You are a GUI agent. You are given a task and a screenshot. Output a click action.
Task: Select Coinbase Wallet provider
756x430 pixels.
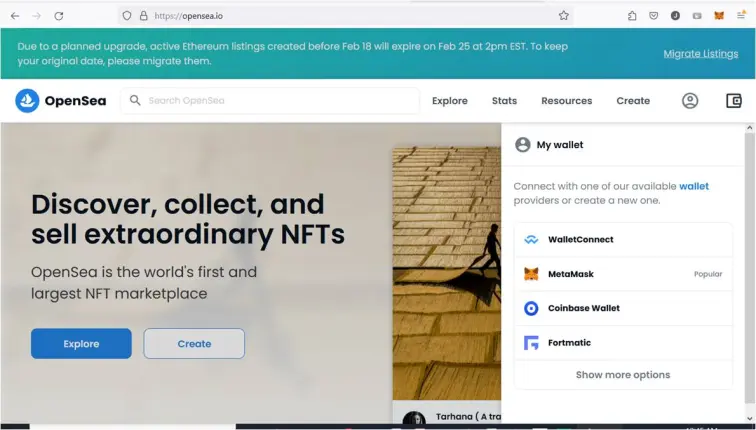[623, 308]
